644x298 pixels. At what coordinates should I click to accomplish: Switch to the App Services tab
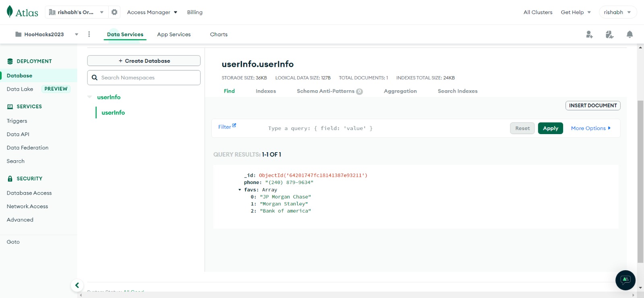(174, 34)
